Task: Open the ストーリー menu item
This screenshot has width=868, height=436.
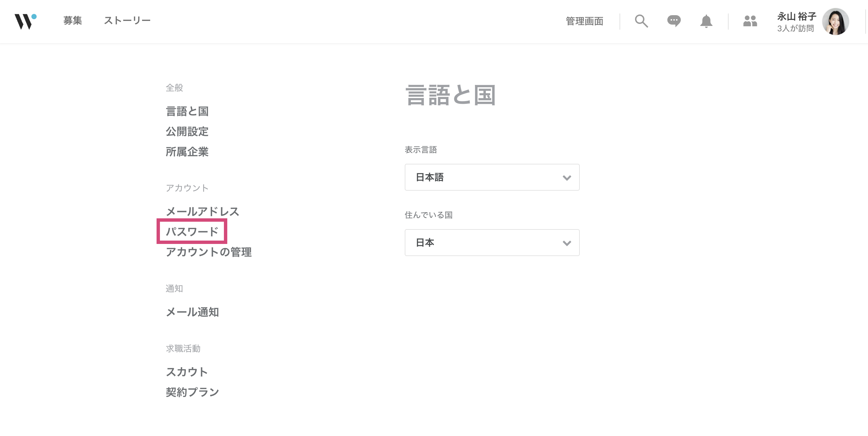Action: pos(127,21)
